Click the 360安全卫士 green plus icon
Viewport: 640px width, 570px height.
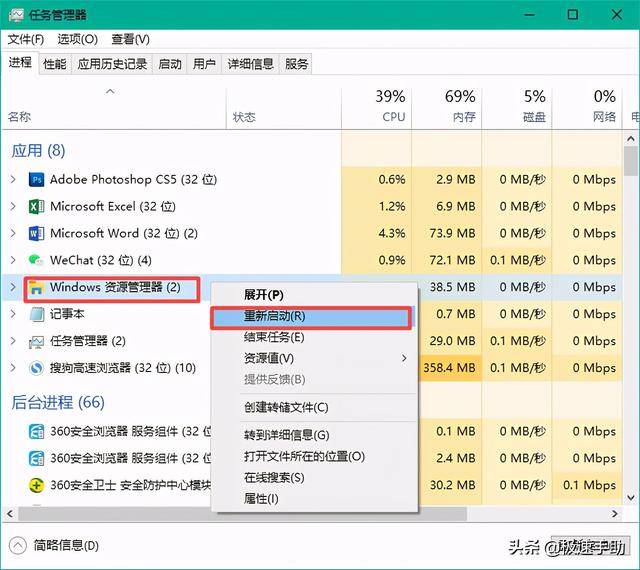coord(36,485)
